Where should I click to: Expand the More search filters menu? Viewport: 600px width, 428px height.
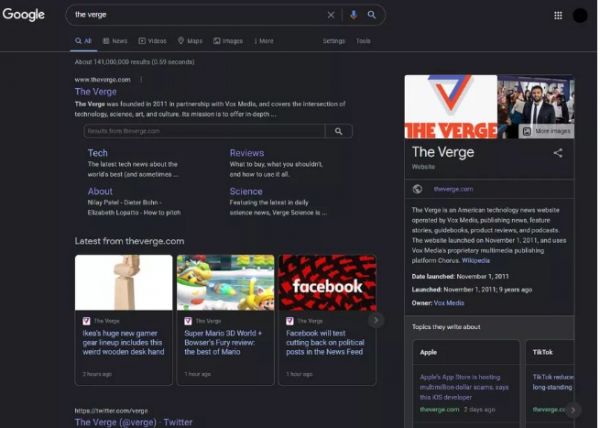point(264,41)
